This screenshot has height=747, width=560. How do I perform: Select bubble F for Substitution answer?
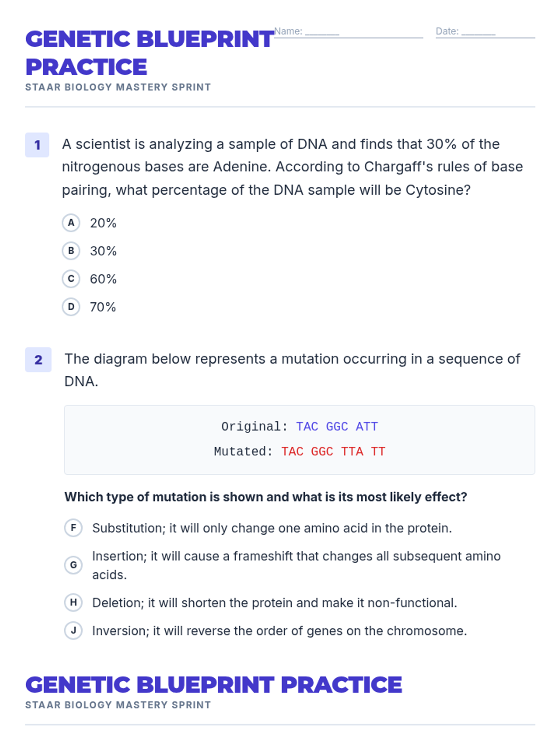(73, 528)
